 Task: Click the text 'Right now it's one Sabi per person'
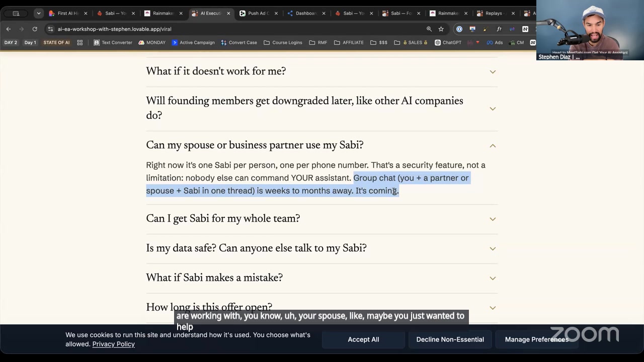pos(211,165)
